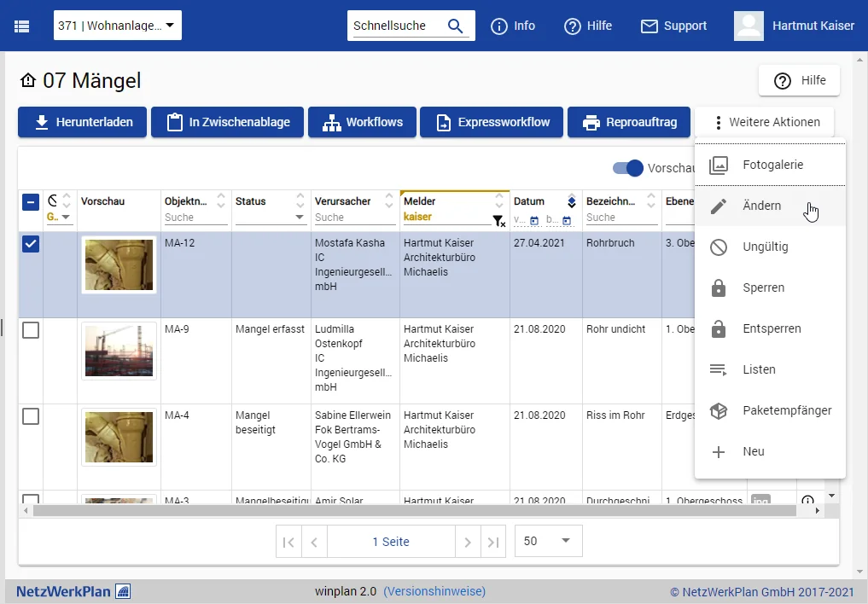This screenshot has height=604, width=868.
Task: Go to the last page icon
Action: point(493,542)
